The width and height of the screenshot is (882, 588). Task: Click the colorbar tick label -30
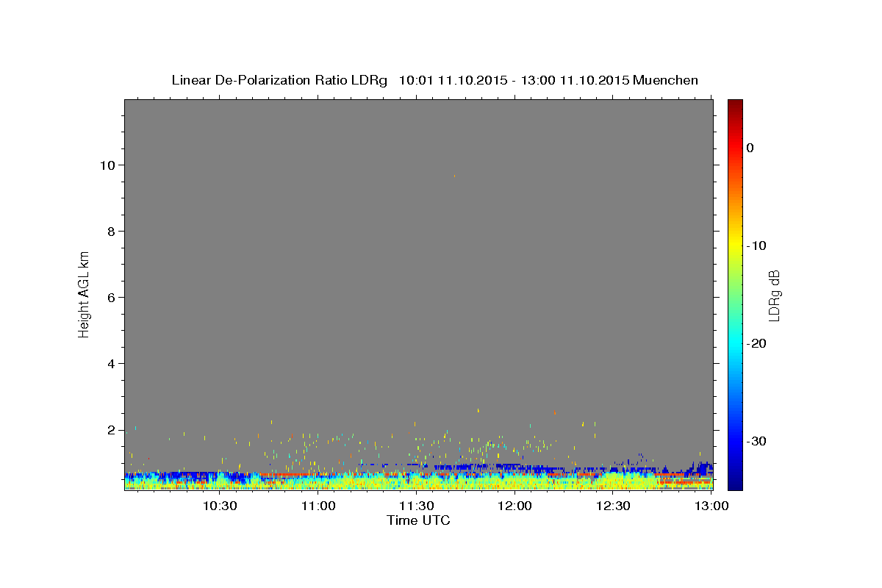click(756, 441)
